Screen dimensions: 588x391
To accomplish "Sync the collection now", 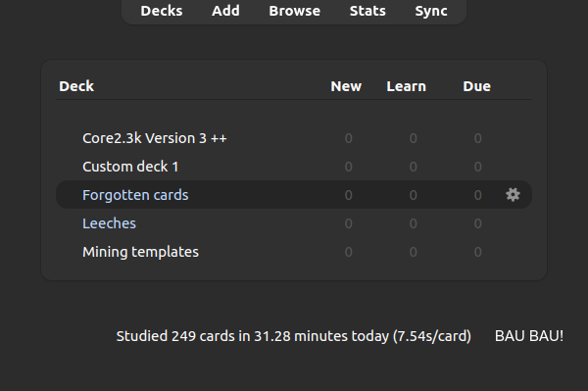I will [x=431, y=11].
